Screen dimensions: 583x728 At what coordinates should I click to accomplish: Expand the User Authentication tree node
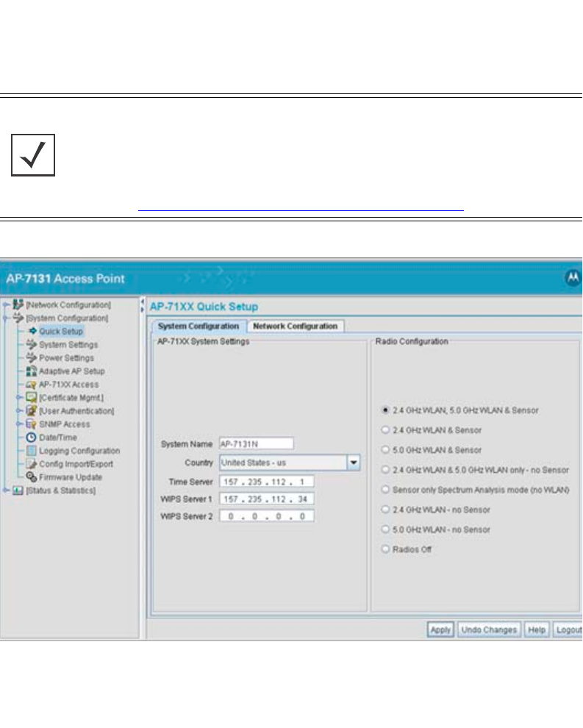pyautogui.click(x=19, y=411)
